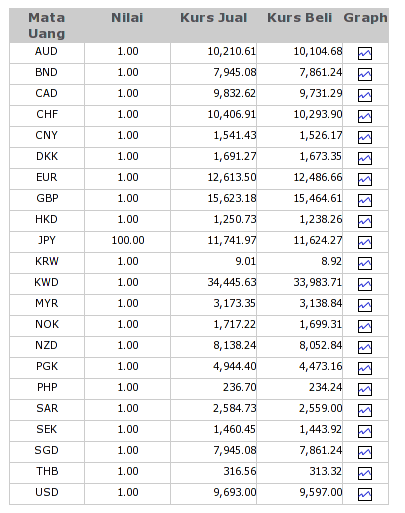View the JPY rate graph icon
Image resolution: width=405 pixels, height=513 pixels.
pyautogui.click(x=365, y=242)
